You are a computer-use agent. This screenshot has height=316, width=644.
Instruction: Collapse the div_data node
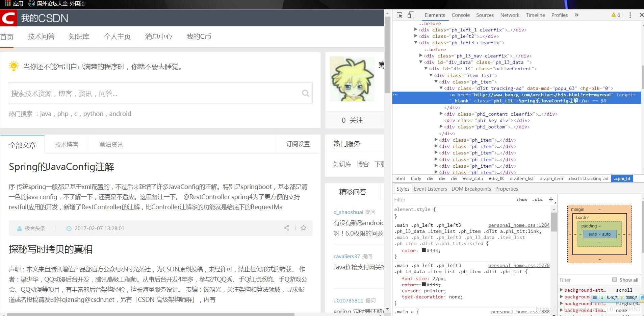(421, 62)
